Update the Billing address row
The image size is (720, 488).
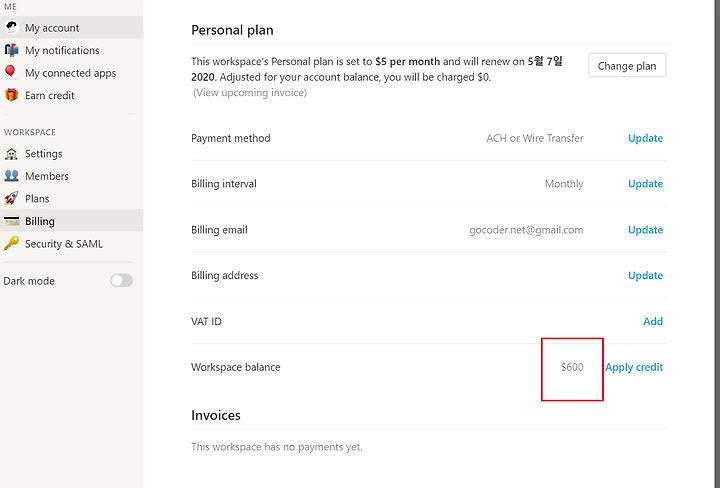point(645,275)
